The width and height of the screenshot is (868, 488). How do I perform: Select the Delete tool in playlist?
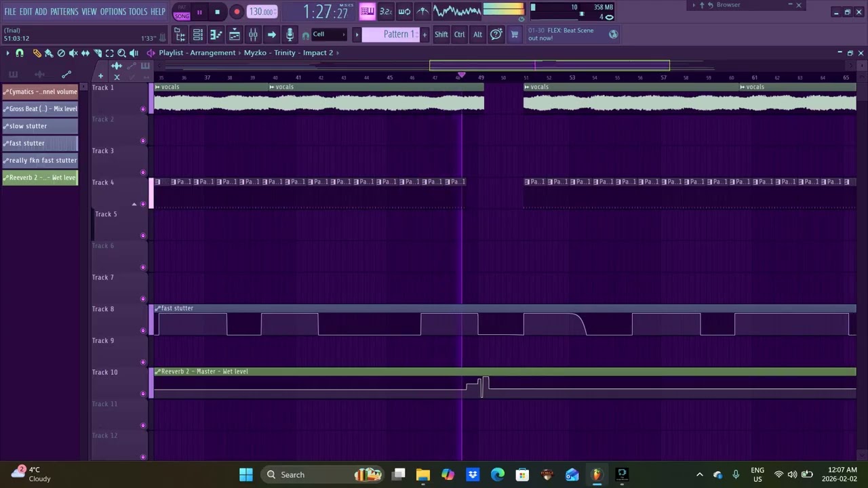pos(61,53)
